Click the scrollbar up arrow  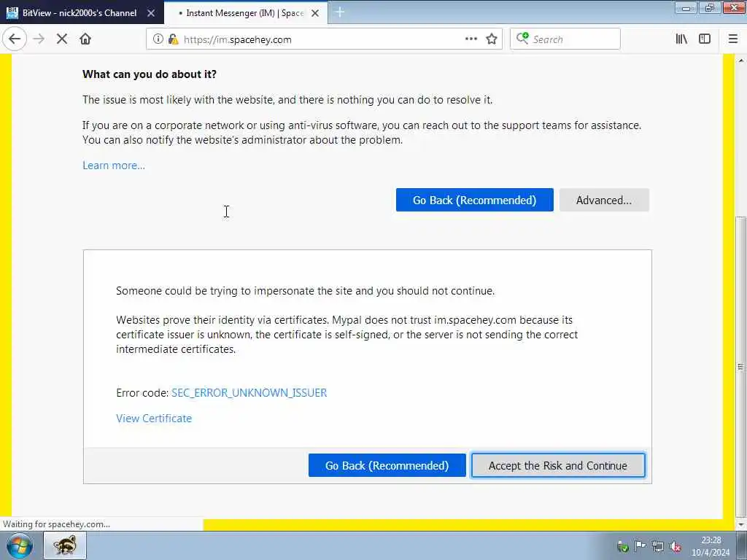click(741, 61)
